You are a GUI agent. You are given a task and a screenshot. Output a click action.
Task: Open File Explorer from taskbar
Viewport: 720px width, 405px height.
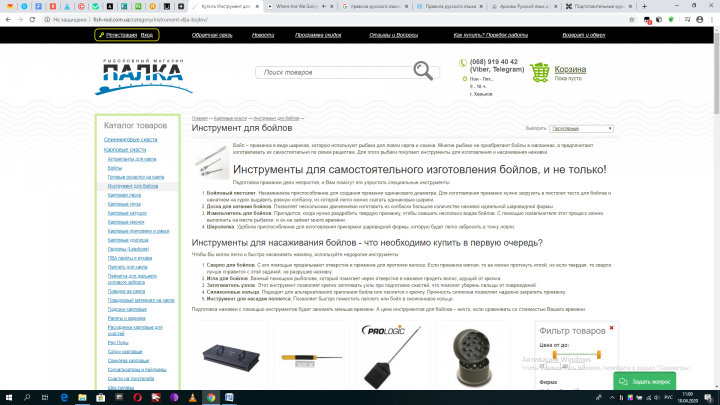[x=82, y=398]
